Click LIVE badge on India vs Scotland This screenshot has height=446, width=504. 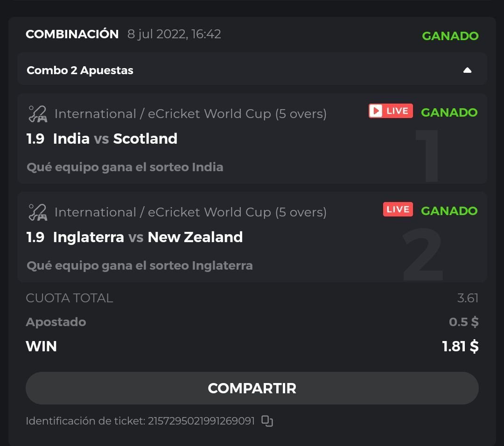coord(391,111)
